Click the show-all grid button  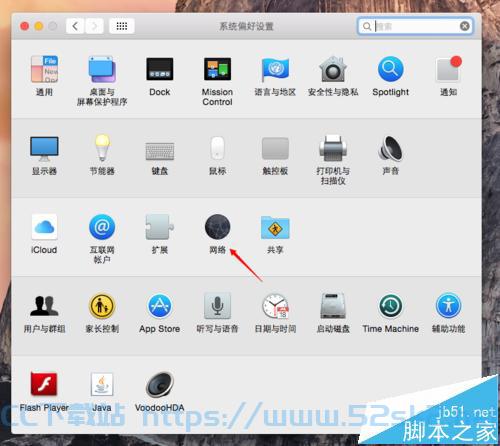[x=122, y=26]
